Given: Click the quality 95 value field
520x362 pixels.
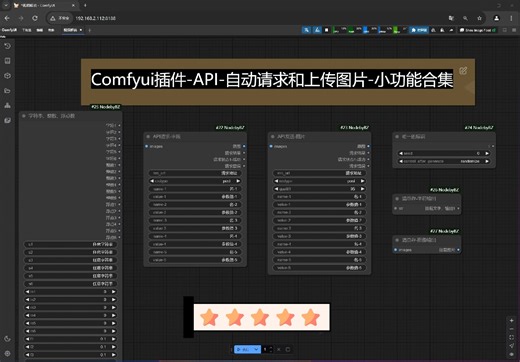Looking at the screenshot, I should 319,189.
